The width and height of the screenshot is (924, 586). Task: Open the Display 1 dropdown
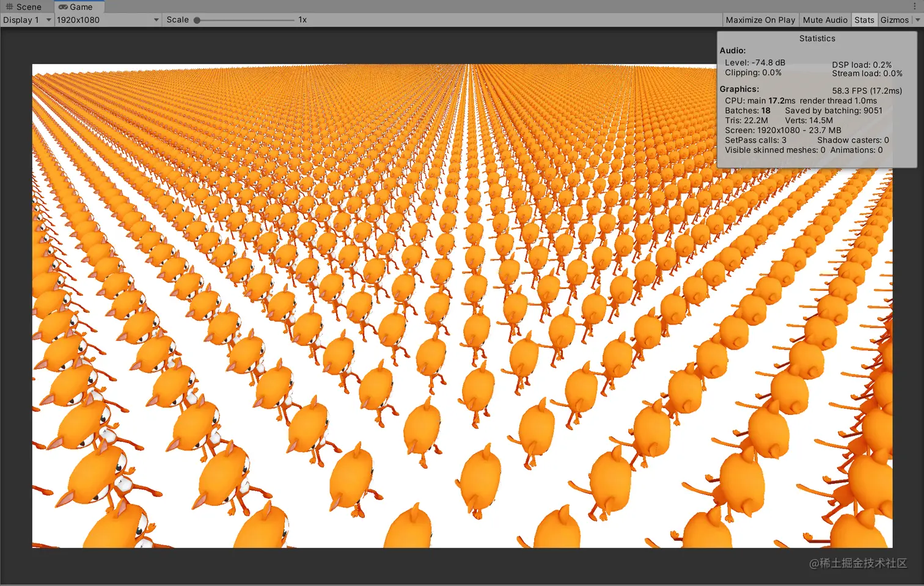(27, 20)
